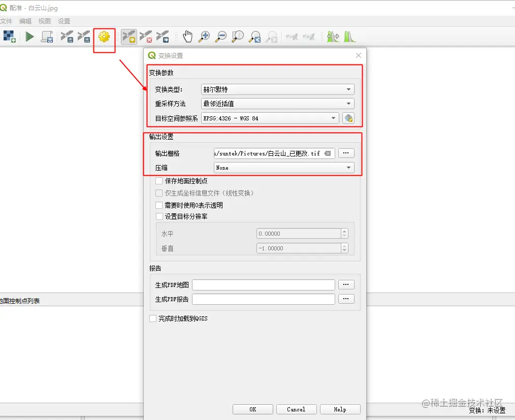Select the Pan hand tool
Image resolution: width=515 pixels, height=420 pixels.
point(187,37)
